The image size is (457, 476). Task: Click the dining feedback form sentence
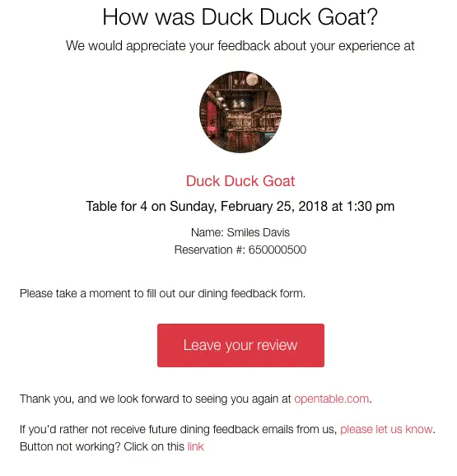162,294
